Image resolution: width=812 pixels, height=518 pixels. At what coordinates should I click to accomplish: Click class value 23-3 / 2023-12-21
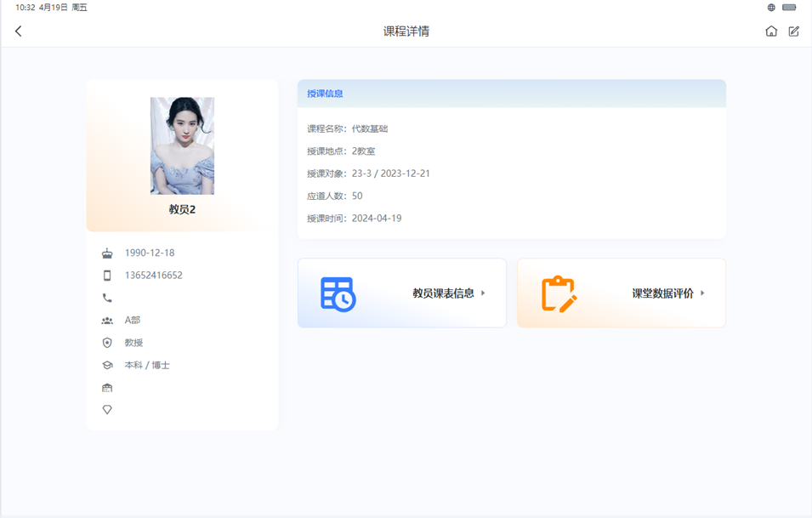(x=391, y=174)
